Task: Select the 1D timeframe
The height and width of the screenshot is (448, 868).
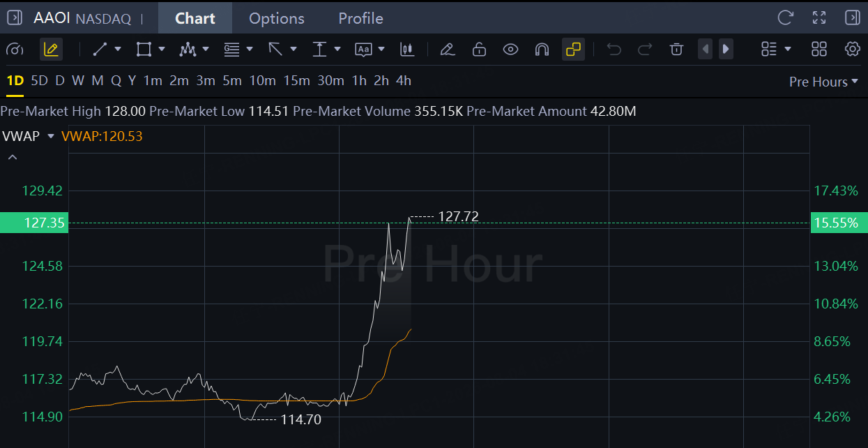Action: 15,81
